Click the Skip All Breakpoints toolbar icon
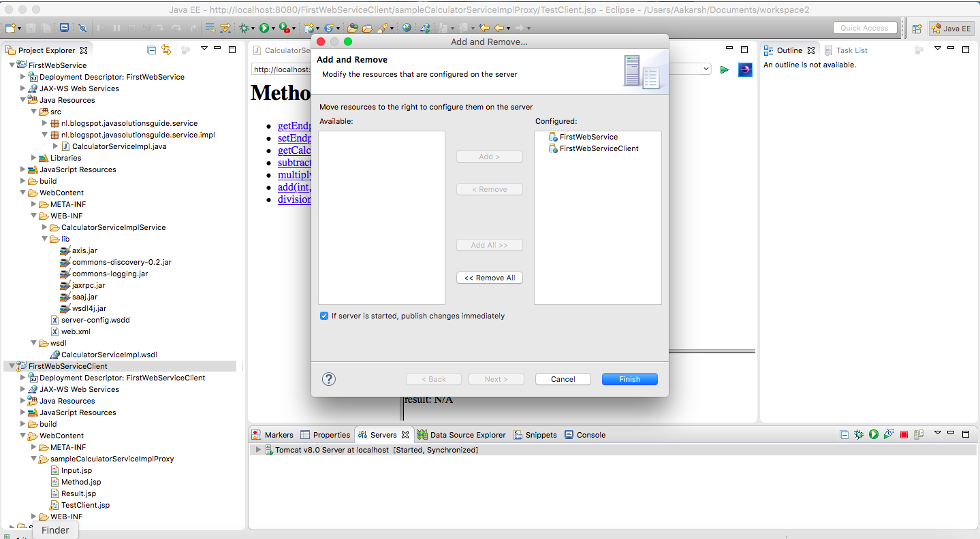The width and height of the screenshot is (980, 539). (x=82, y=28)
